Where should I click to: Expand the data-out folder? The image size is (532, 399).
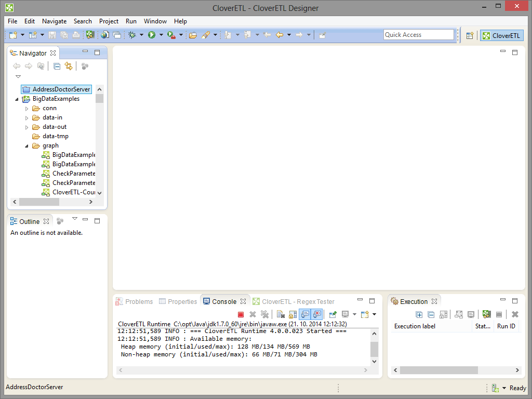point(27,127)
